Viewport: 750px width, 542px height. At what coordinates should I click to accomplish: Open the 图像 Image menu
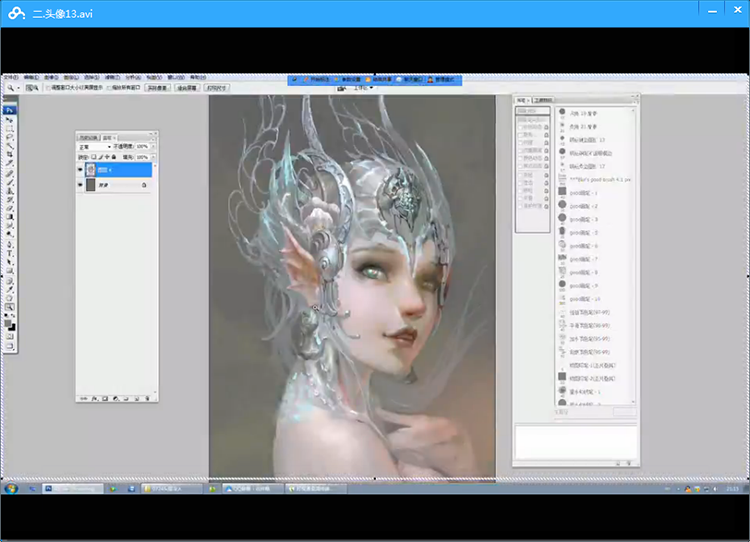[51, 77]
